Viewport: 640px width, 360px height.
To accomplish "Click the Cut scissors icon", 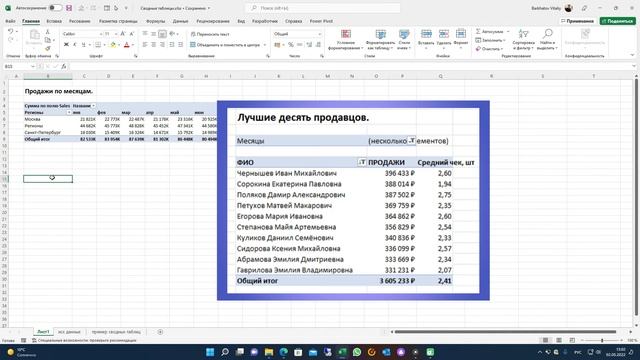I will (x=48, y=32).
